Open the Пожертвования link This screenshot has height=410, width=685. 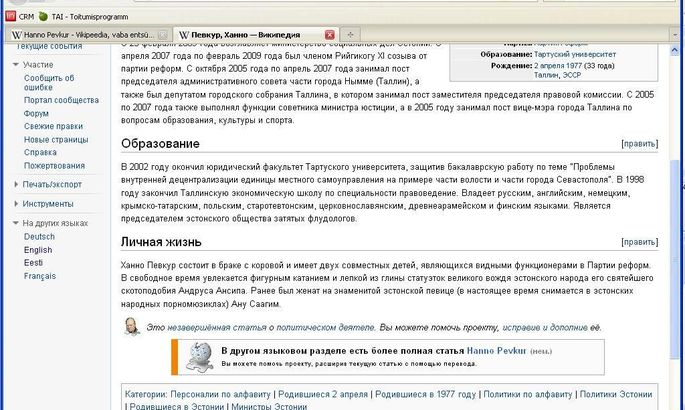point(54,166)
